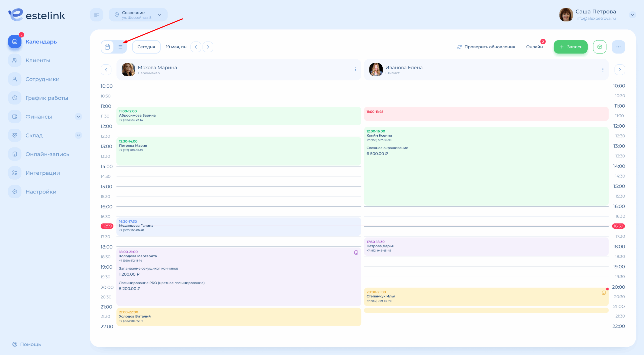Screen dimensions: 644x355
Task: Open the three-dots more options button
Action: (619, 47)
